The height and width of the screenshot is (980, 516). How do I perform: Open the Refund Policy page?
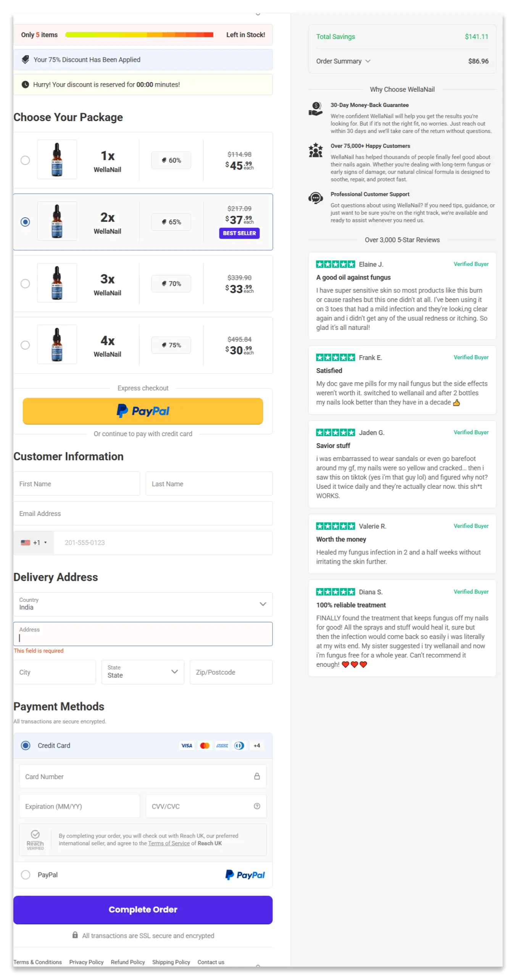pyautogui.click(x=127, y=962)
